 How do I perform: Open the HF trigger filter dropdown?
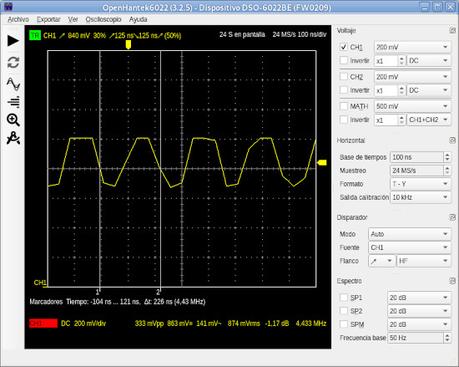click(x=423, y=261)
